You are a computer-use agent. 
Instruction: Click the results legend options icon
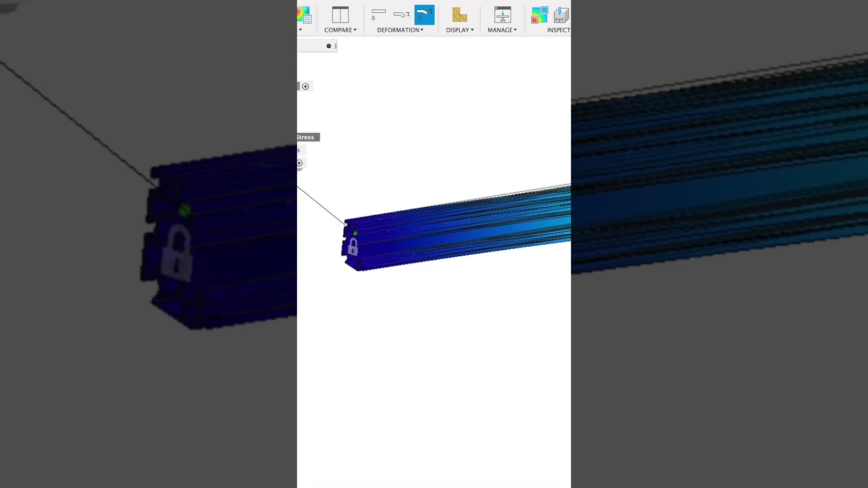coord(304,15)
